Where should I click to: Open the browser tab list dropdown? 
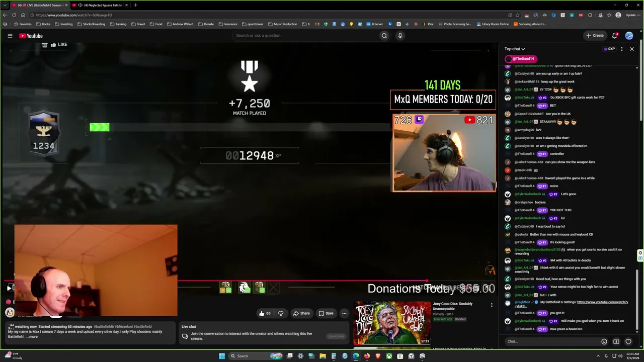tap(5, 5)
